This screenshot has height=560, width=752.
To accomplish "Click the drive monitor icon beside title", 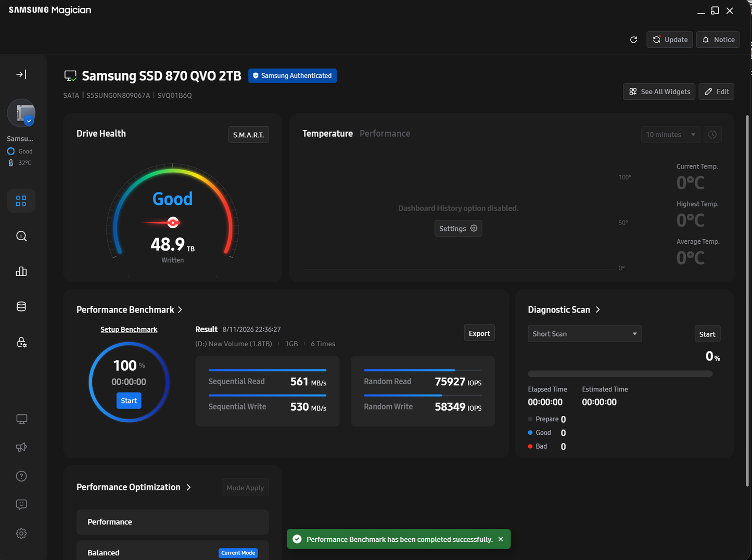I will (70, 76).
